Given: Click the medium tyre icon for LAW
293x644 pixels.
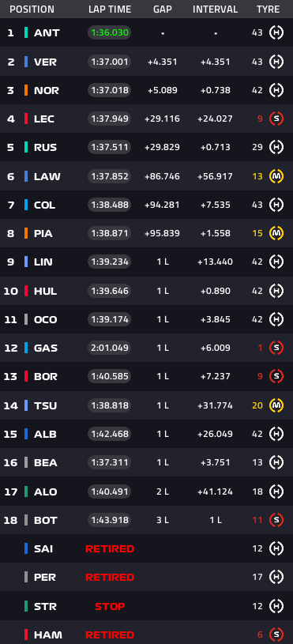Looking at the screenshot, I should 276,176.
